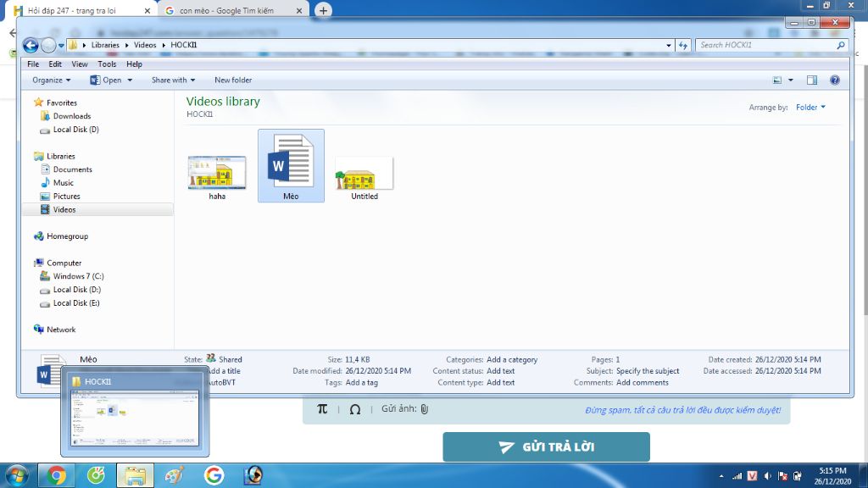This screenshot has width=868, height=488.
Task: Click the HOCKI1 taskbar preview thumbnail
Action: pyautogui.click(x=135, y=419)
